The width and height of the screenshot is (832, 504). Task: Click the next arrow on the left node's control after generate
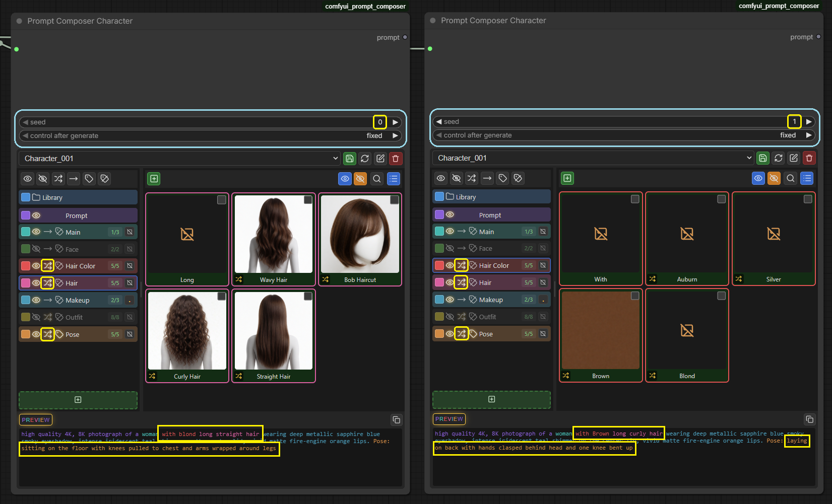tap(396, 136)
